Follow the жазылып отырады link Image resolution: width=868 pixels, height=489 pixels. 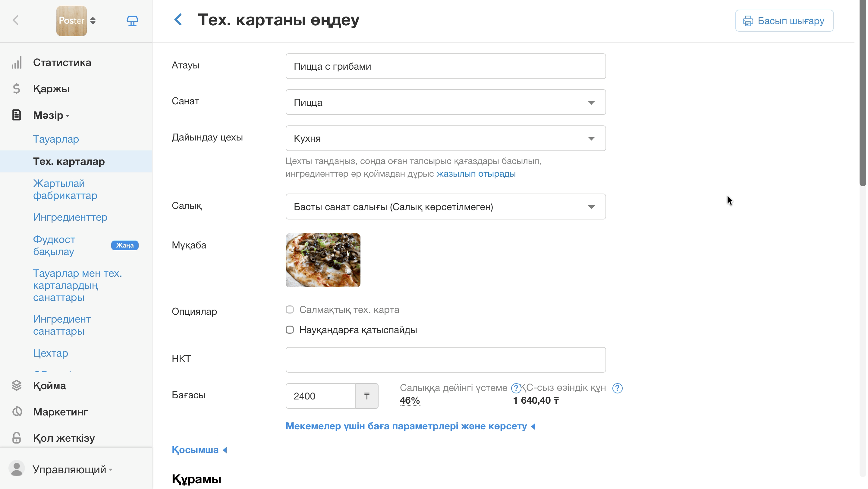pyautogui.click(x=476, y=174)
